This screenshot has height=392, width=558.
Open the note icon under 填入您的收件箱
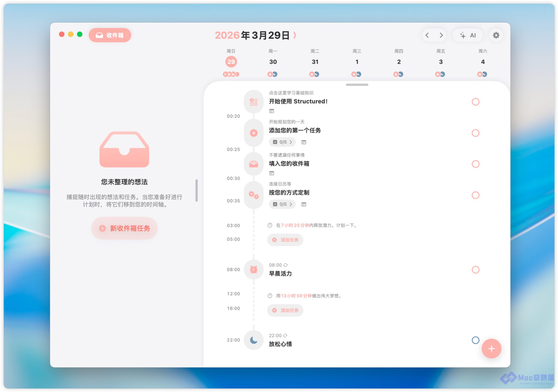coord(271,173)
